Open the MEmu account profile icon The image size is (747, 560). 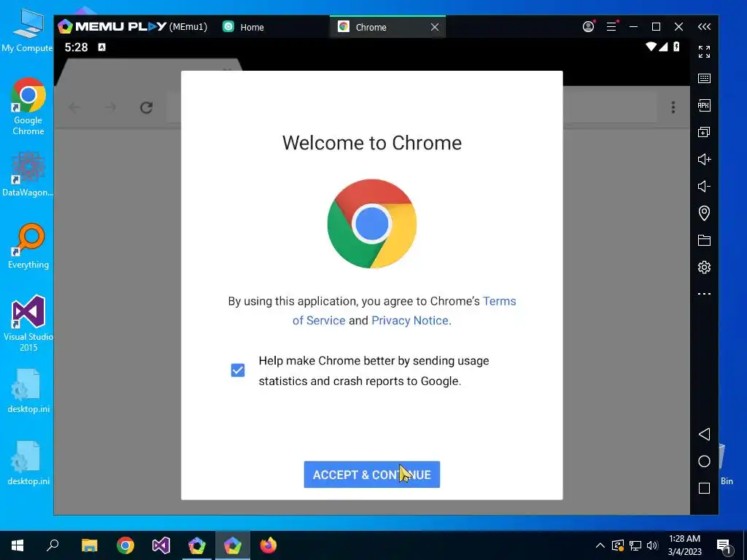tap(589, 27)
